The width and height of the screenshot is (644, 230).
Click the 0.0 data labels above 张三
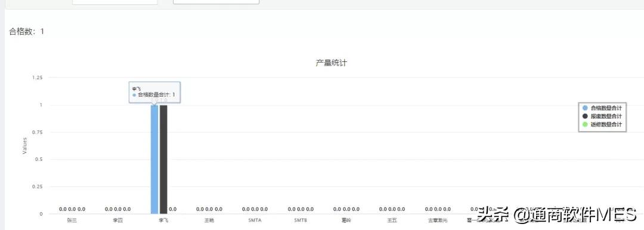[72, 210]
